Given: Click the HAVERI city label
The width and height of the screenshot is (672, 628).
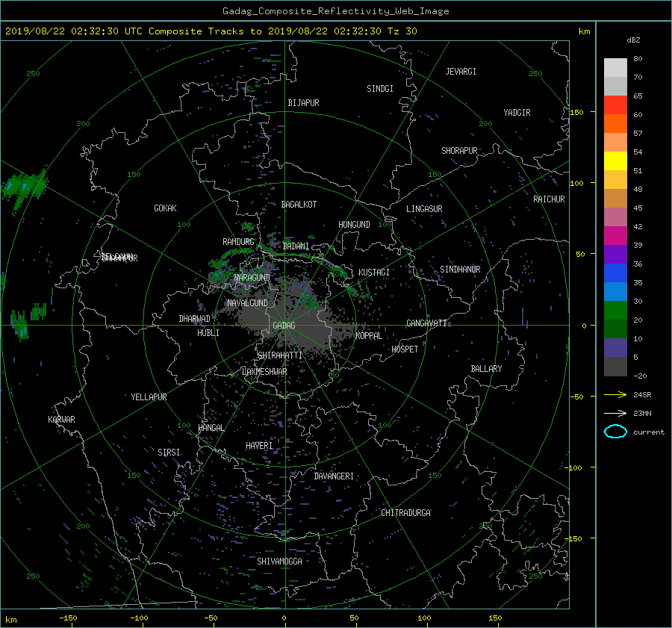Looking at the screenshot, I should click(x=259, y=446).
